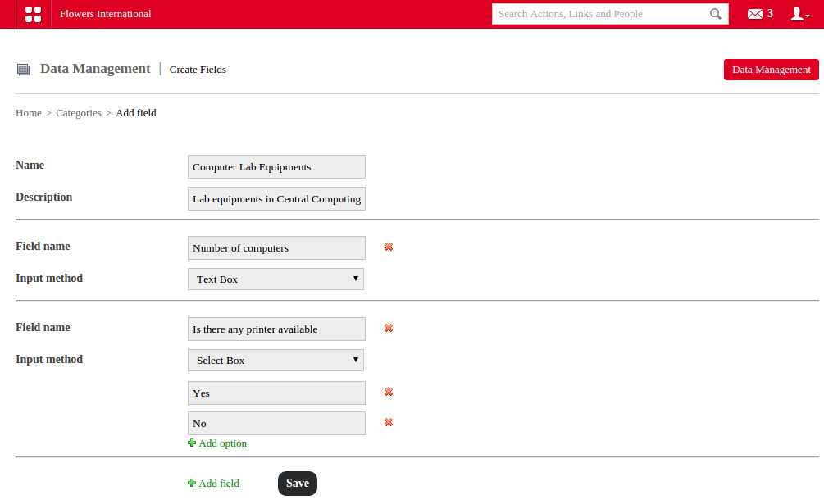Click the printer available field name input
The height and width of the screenshot is (504, 824).
point(276,329)
